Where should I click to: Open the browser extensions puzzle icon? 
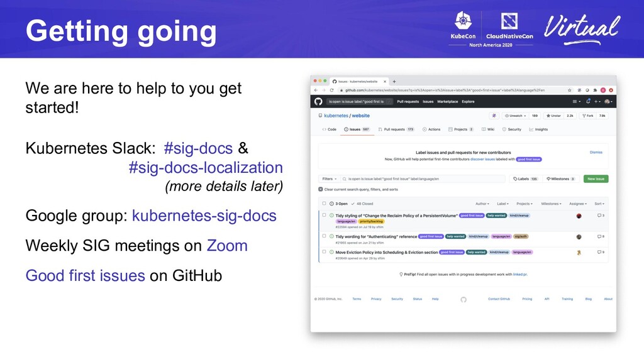coord(595,90)
